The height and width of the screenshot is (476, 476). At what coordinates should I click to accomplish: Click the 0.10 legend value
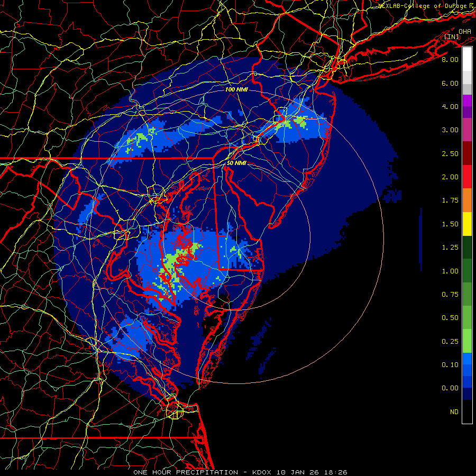click(x=450, y=365)
